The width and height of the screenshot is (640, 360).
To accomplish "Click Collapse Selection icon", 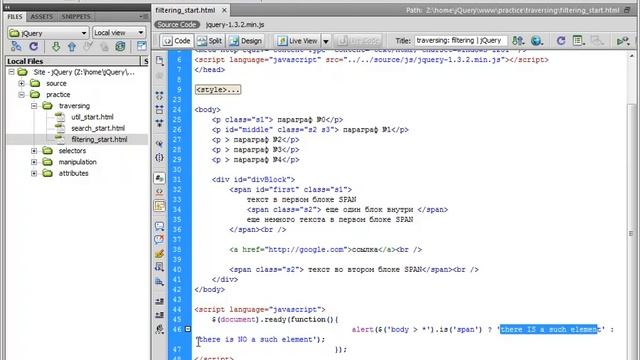I will coord(160,109).
